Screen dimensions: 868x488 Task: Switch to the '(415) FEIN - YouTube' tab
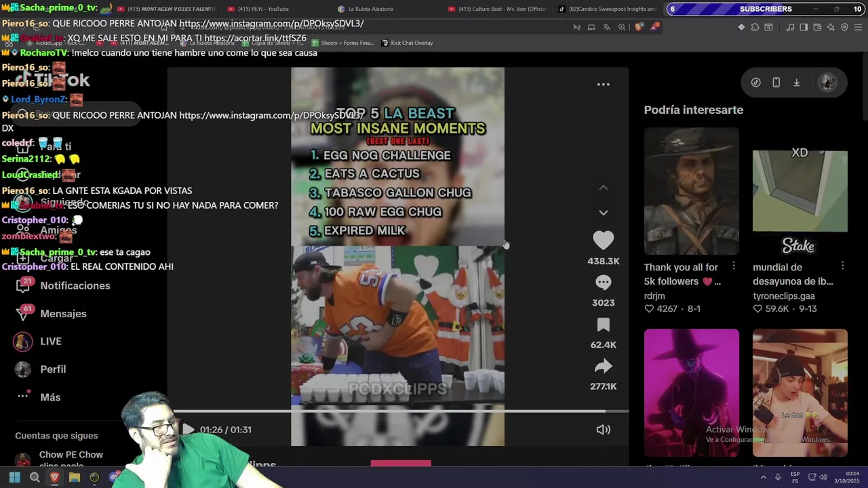[263, 9]
